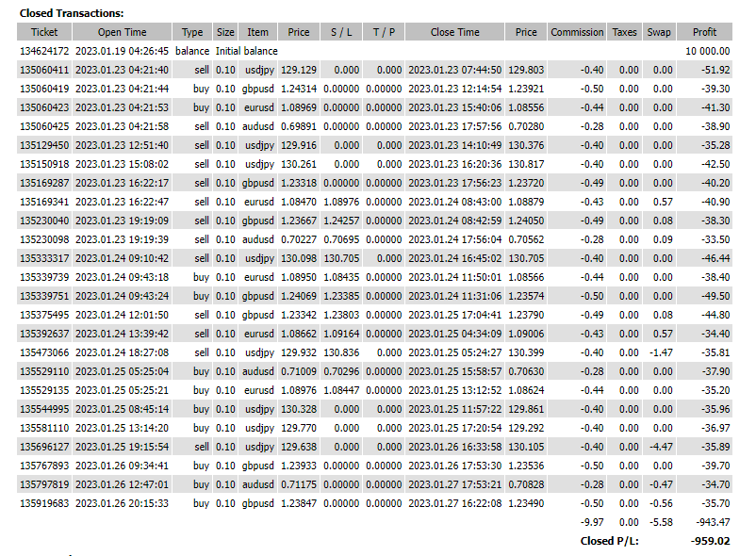Viewport: 756px width, 556px height.
Task: Click the 1.24257 stop loss value
Action: click(341, 221)
